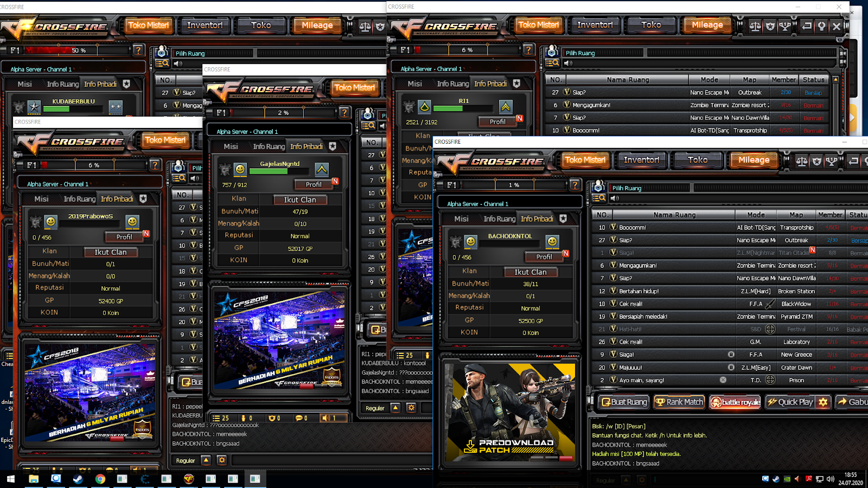Sort by Nama Ruang header in BACHODKNTOL window
This screenshot has width=868, height=488.
pyautogui.click(x=674, y=215)
